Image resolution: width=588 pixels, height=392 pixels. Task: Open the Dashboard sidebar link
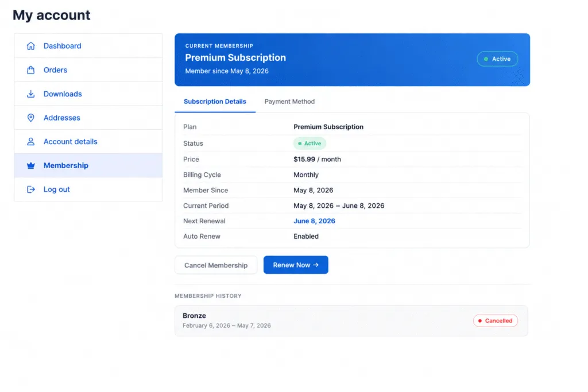[88, 46]
